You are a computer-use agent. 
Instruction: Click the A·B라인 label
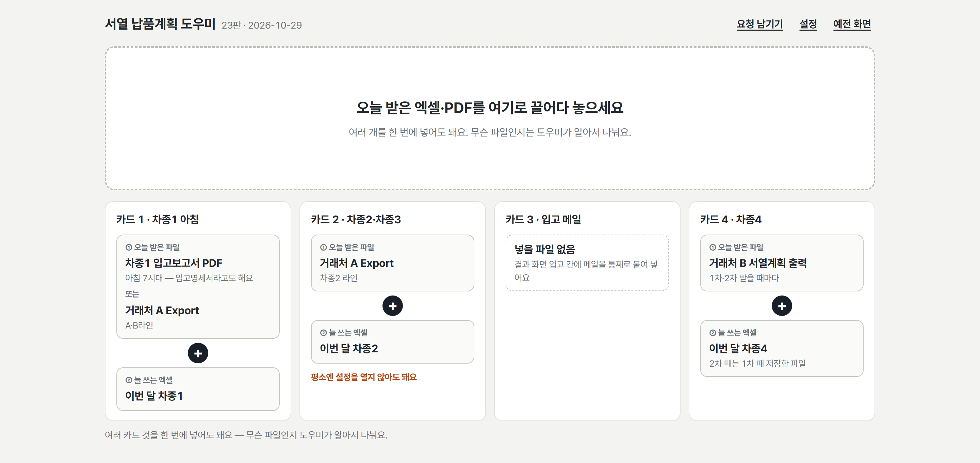139,325
